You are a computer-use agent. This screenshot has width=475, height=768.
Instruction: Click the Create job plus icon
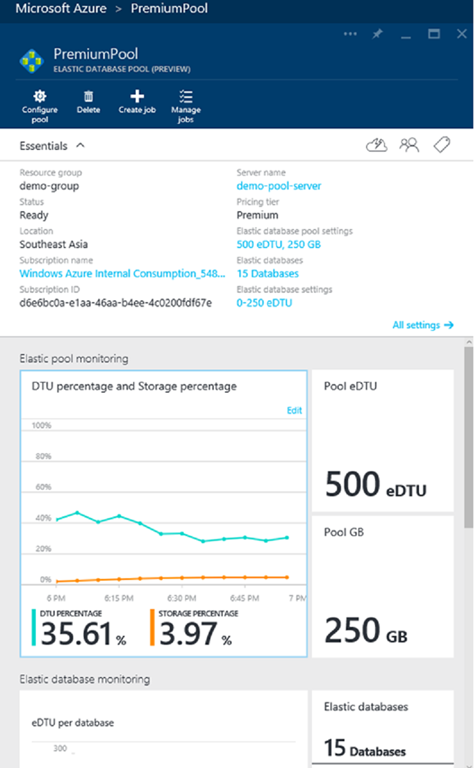[x=137, y=96]
